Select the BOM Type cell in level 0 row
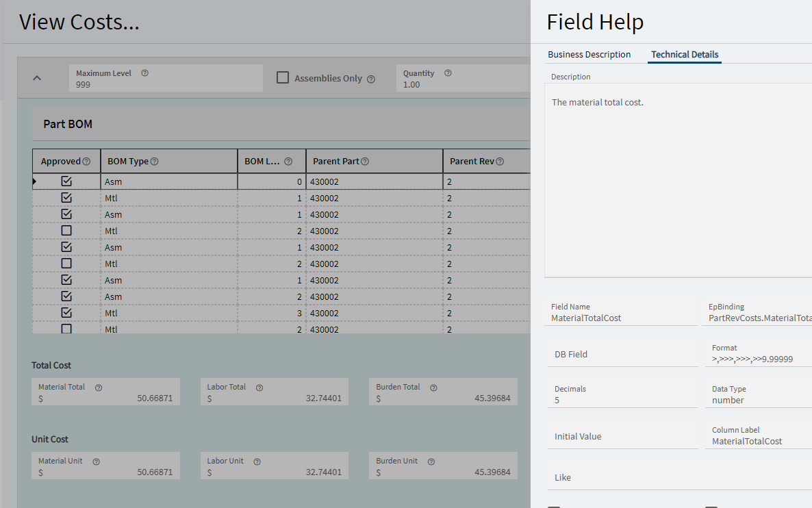This screenshot has height=508, width=812. point(169,181)
